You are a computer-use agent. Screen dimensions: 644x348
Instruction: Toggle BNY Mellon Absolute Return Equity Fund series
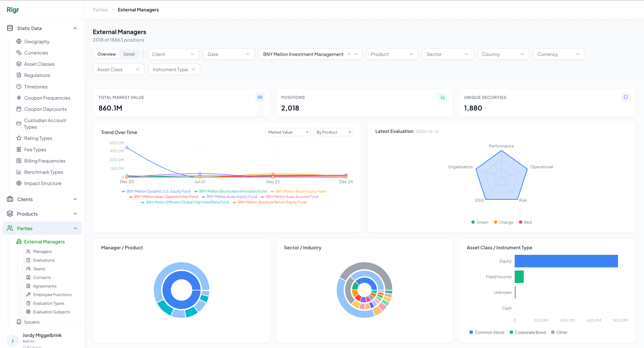[269, 202]
